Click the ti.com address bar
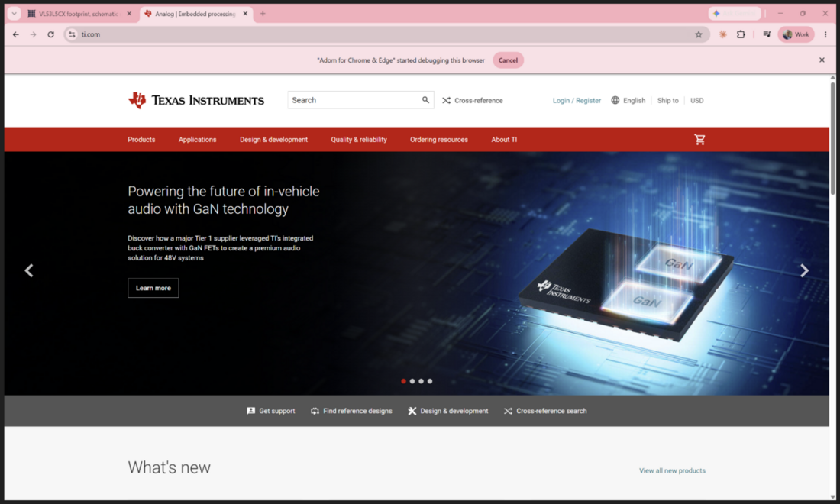Screen dimensions: 840x504 386,34
